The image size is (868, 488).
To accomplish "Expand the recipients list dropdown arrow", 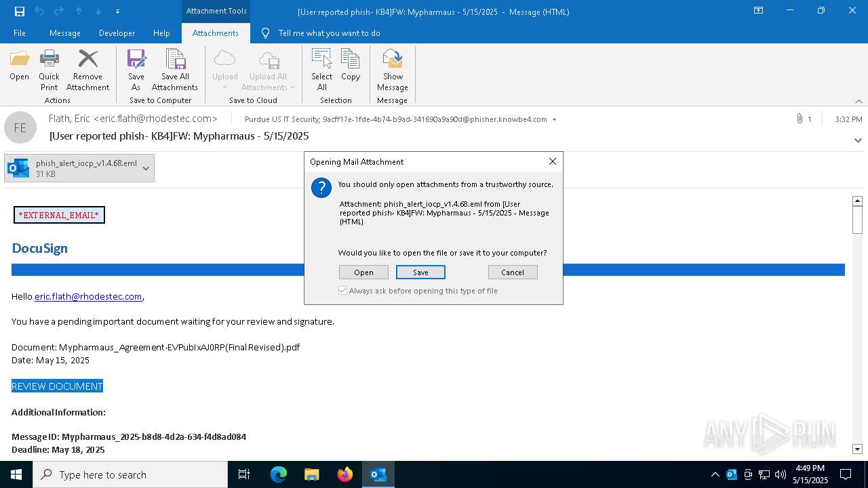I will (554, 120).
